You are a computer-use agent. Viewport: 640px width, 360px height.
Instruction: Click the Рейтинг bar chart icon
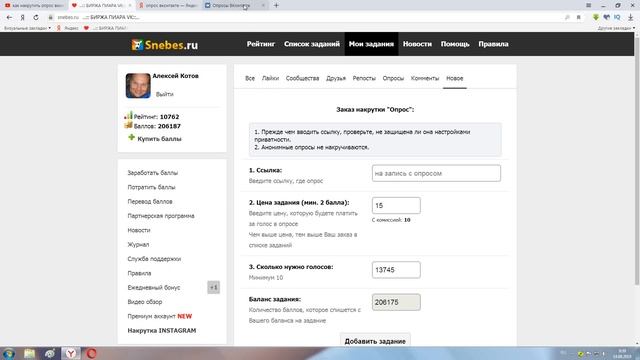(x=129, y=116)
